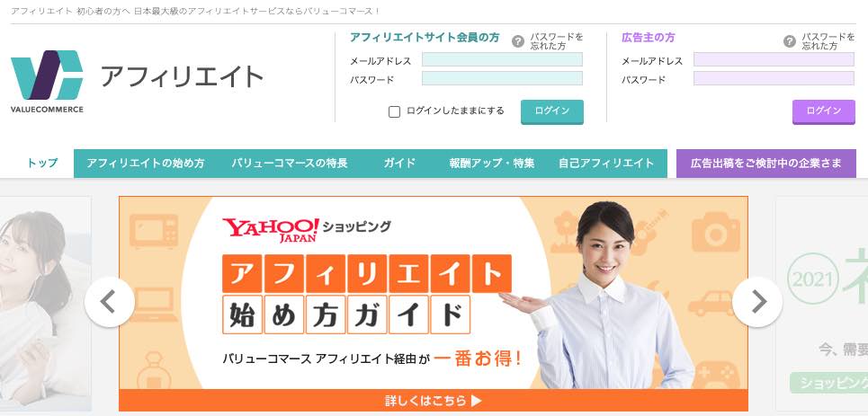Open アフィリエイトの始め方 menu
Viewport: 868px width, 416px height.
tap(146, 164)
